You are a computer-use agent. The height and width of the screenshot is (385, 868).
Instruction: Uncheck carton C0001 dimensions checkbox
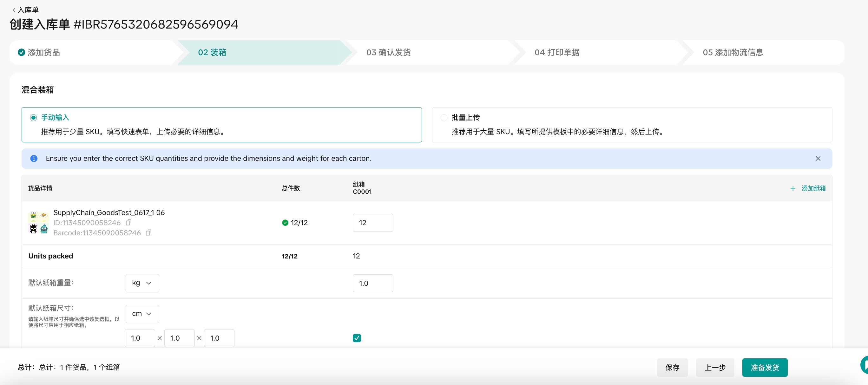(357, 338)
